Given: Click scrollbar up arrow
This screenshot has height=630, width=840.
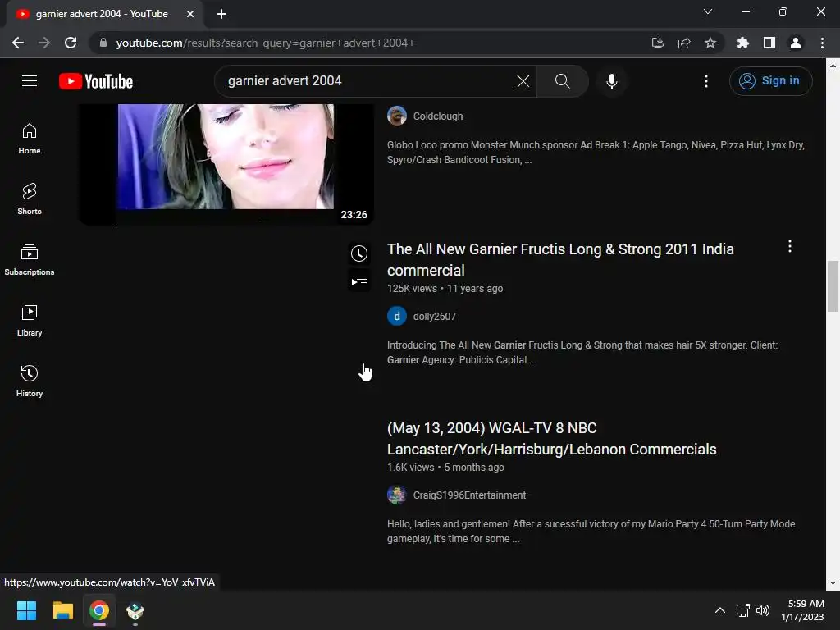Looking at the screenshot, I should click(x=833, y=66).
